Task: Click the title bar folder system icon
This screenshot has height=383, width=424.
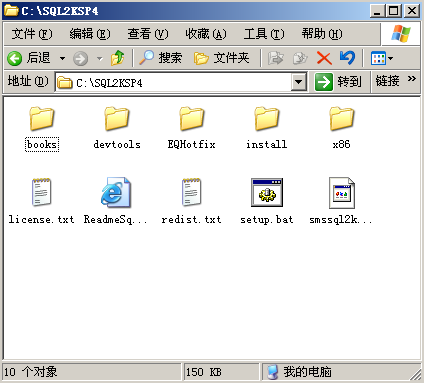Action: pyautogui.click(x=11, y=11)
